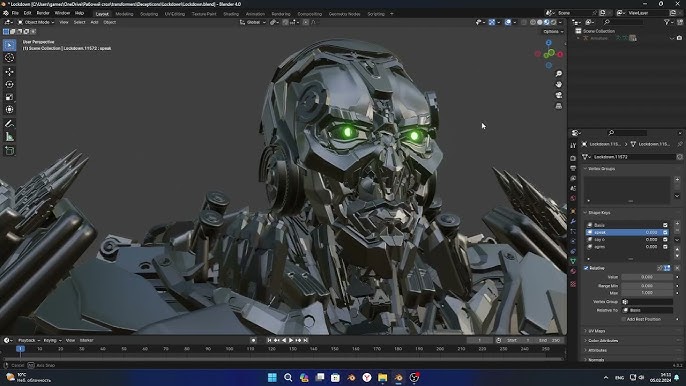The height and width of the screenshot is (386, 686).
Task: Add a new vertex group with plus
Action: (677, 179)
